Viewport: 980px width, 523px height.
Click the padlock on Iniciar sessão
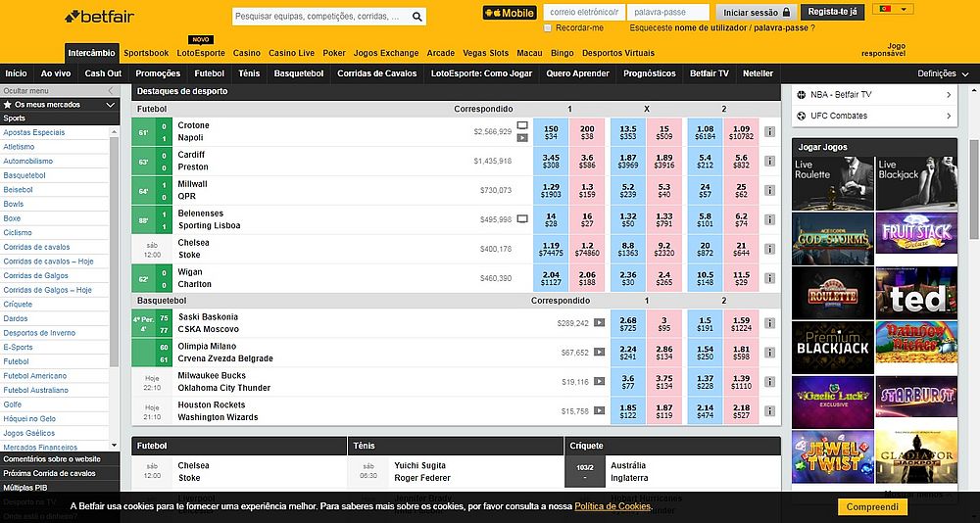tap(786, 13)
